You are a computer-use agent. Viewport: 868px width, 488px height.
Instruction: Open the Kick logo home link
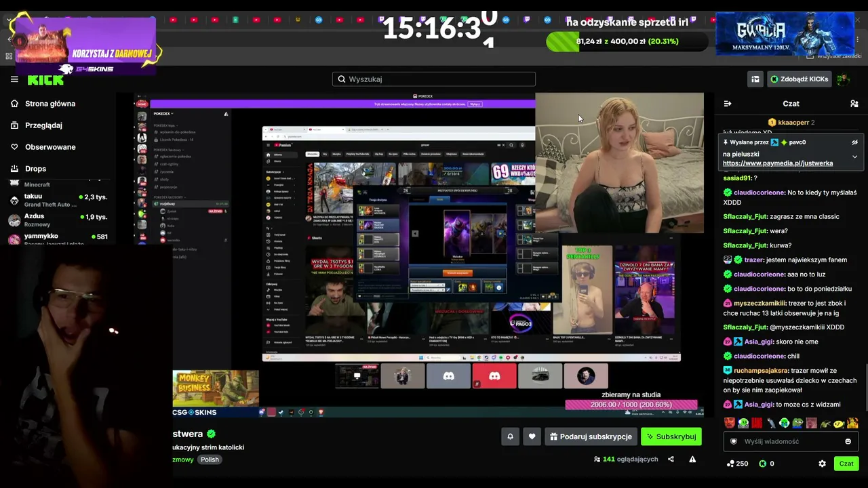45,80
